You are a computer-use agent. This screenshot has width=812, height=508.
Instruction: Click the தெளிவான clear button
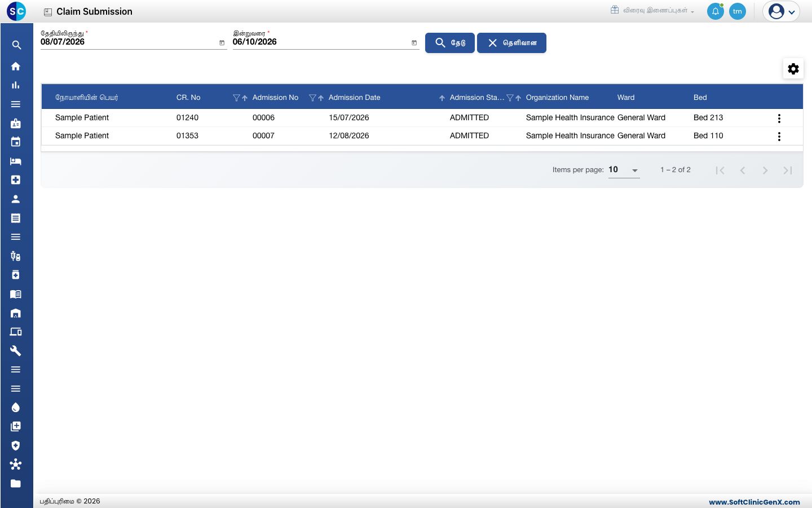tap(511, 43)
